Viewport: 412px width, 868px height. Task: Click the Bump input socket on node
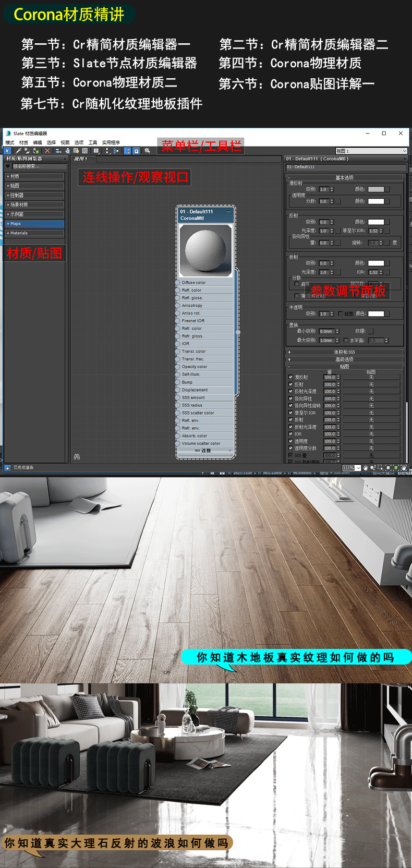178,382
